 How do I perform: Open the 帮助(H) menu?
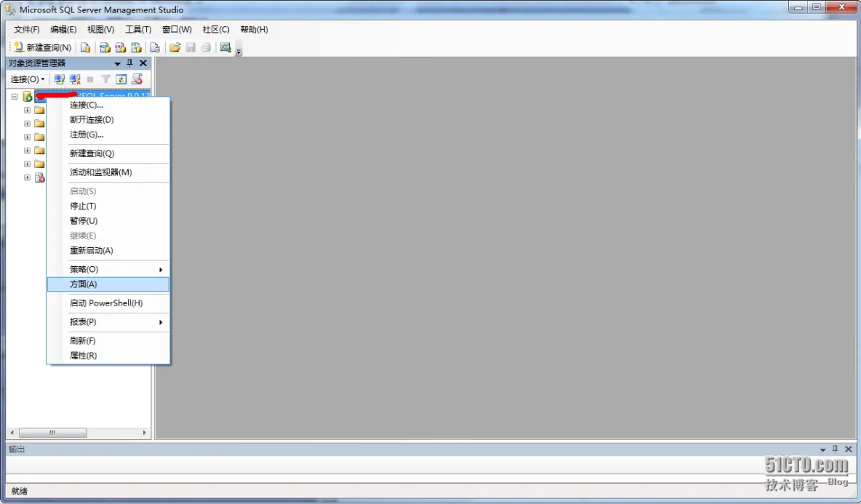255,30
